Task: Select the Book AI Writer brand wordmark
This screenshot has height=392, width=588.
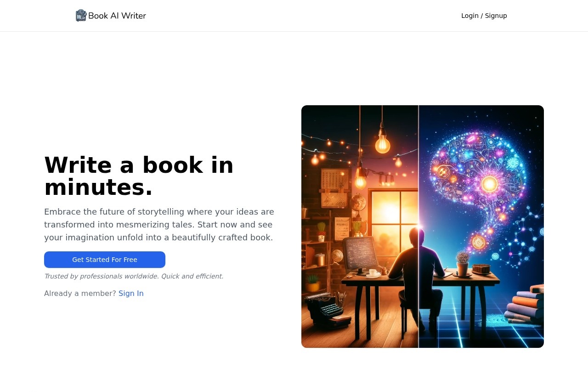Action: pyautogui.click(x=117, y=16)
